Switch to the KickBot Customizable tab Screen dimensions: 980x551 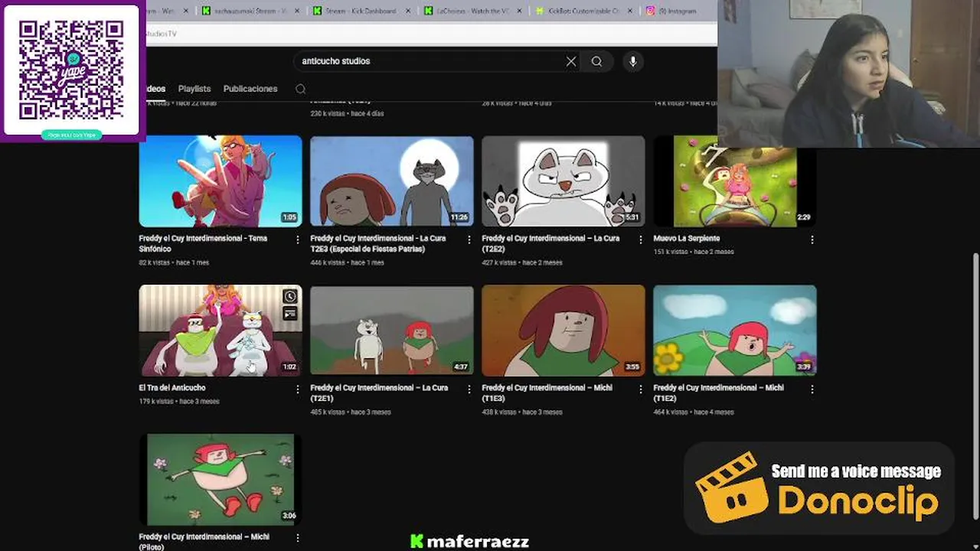pos(582,11)
